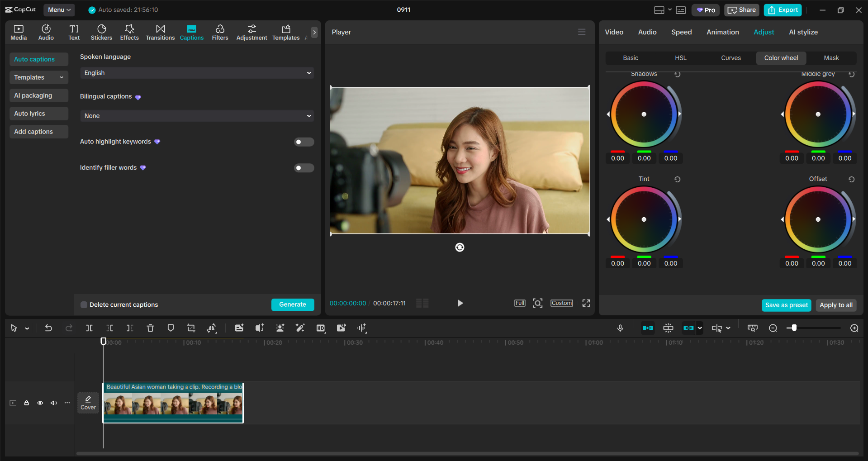The width and height of the screenshot is (868, 461).
Task: Open the Animation tab
Action: coord(722,32)
